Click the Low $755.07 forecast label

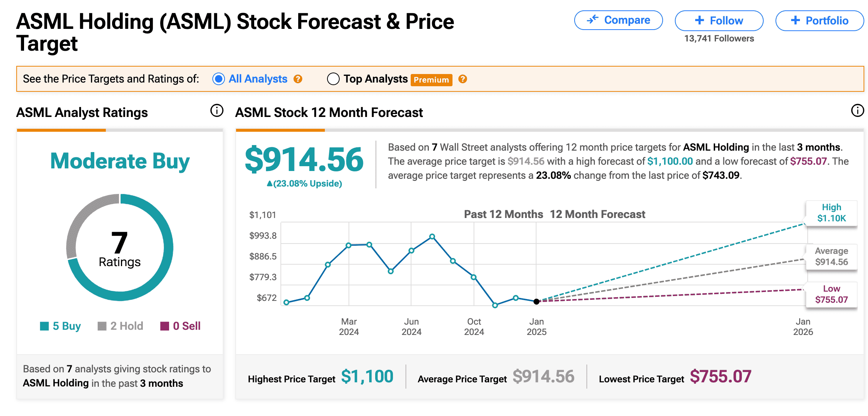pos(831,294)
